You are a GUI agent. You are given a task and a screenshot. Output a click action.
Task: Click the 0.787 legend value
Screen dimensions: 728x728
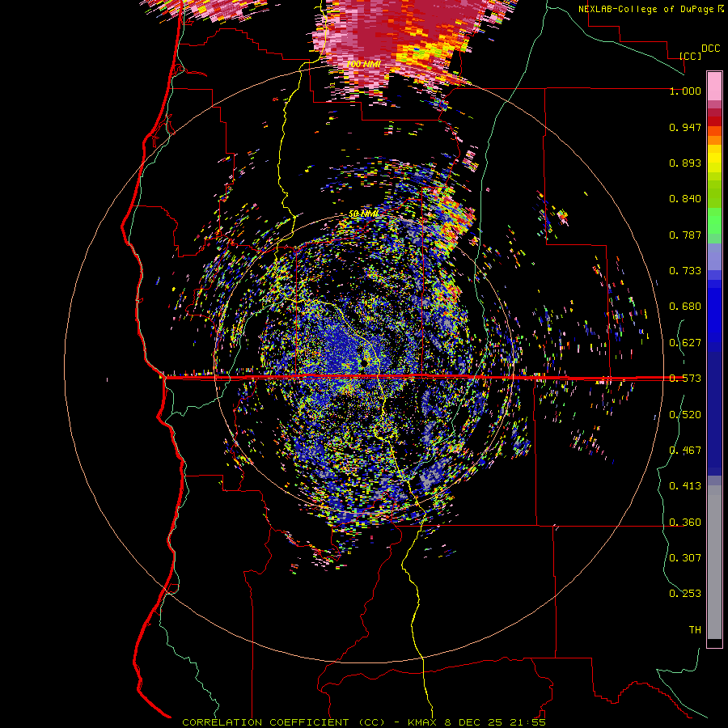(685, 235)
